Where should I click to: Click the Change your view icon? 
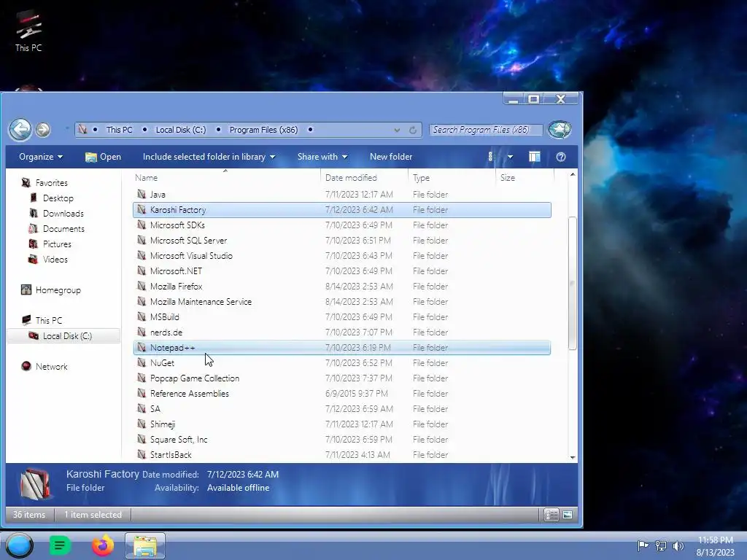pyautogui.click(x=491, y=157)
